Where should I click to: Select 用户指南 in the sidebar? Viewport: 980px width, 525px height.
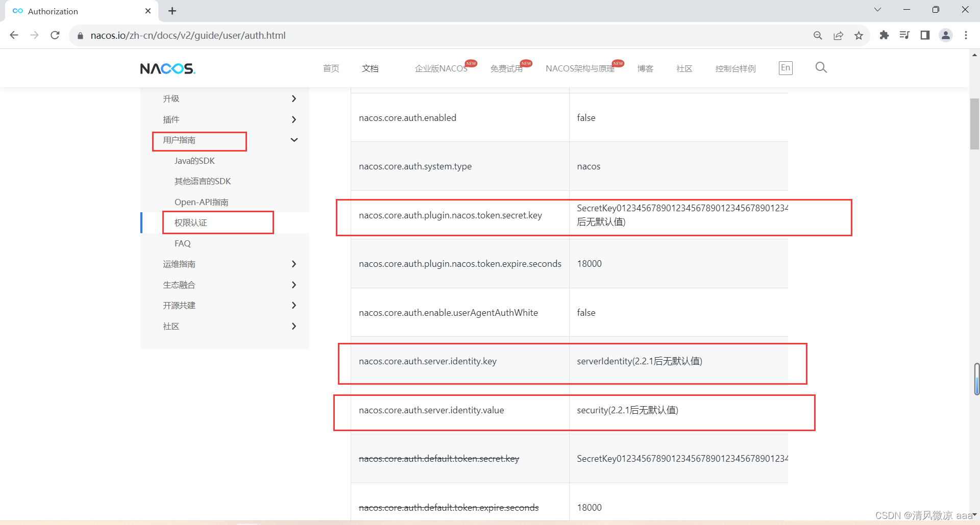point(179,140)
